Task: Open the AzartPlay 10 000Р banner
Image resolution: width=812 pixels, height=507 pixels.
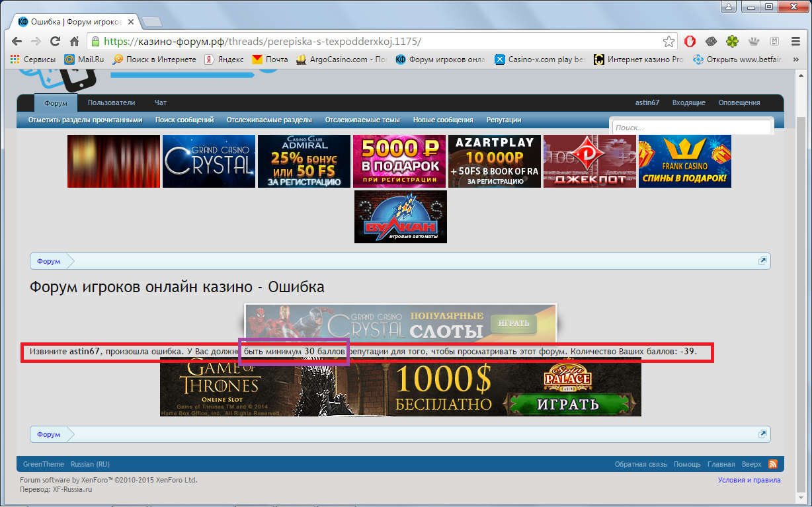Action: pyautogui.click(x=495, y=161)
